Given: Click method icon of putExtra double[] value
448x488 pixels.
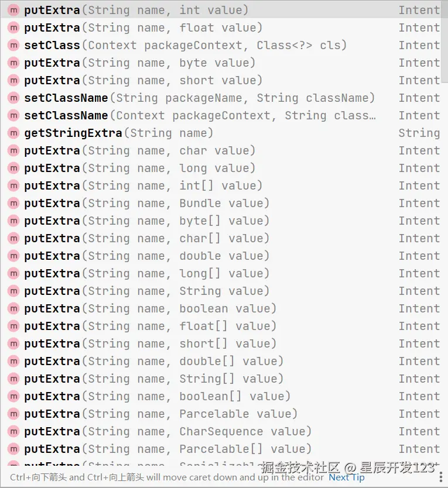Looking at the screenshot, I should pos(13,361).
